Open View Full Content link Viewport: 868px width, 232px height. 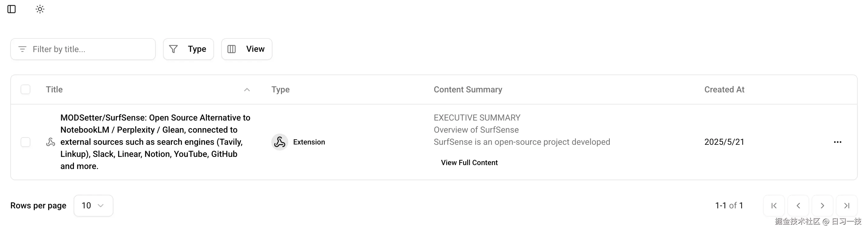(x=469, y=162)
